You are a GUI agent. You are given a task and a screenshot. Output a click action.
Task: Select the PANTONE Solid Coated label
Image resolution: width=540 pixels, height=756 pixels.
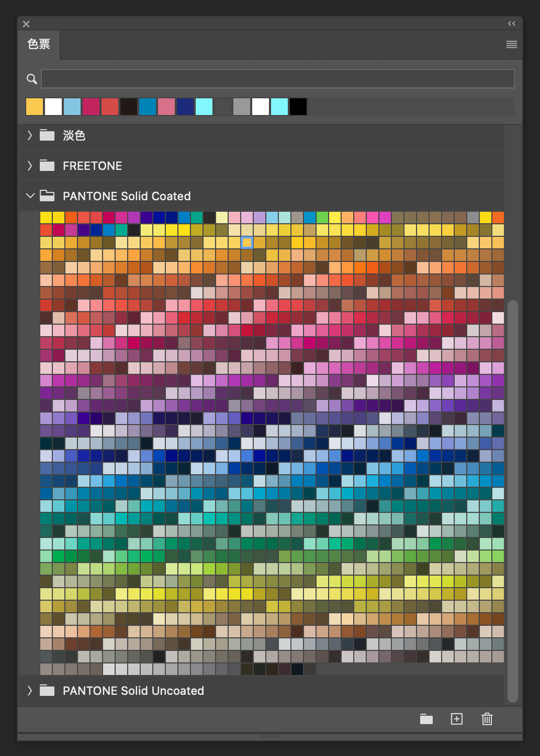(x=127, y=196)
